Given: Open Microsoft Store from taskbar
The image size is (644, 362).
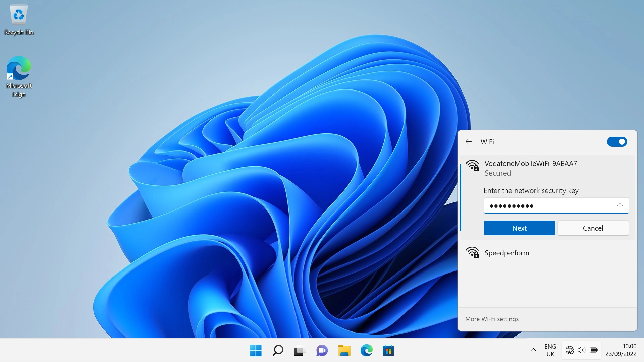Looking at the screenshot, I should click(x=388, y=351).
